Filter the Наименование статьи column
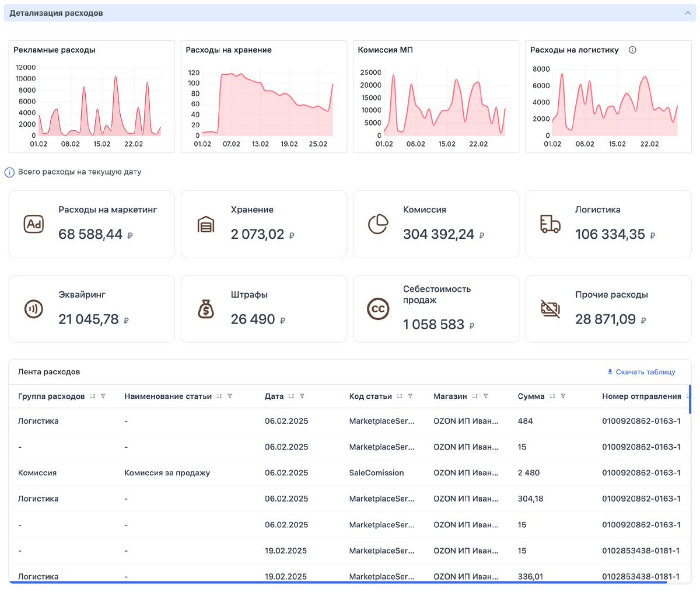700x592 pixels. [x=230, y=396]
